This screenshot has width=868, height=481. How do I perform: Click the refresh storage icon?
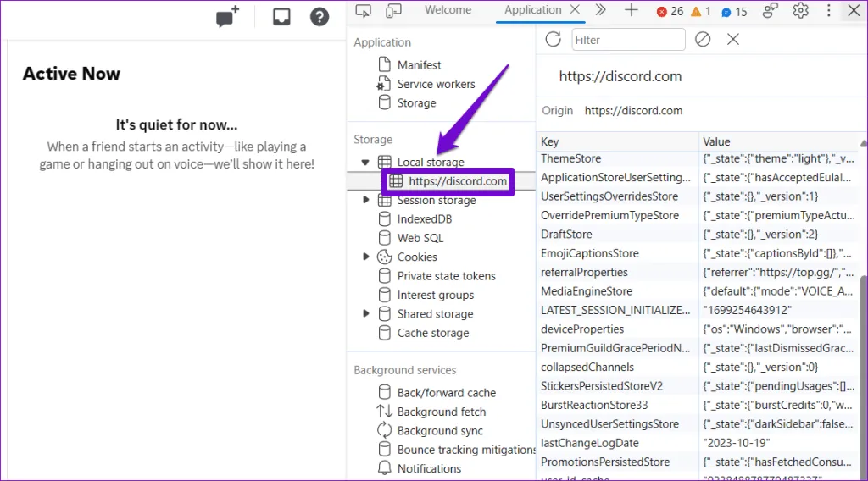click(x=554, y=39)
